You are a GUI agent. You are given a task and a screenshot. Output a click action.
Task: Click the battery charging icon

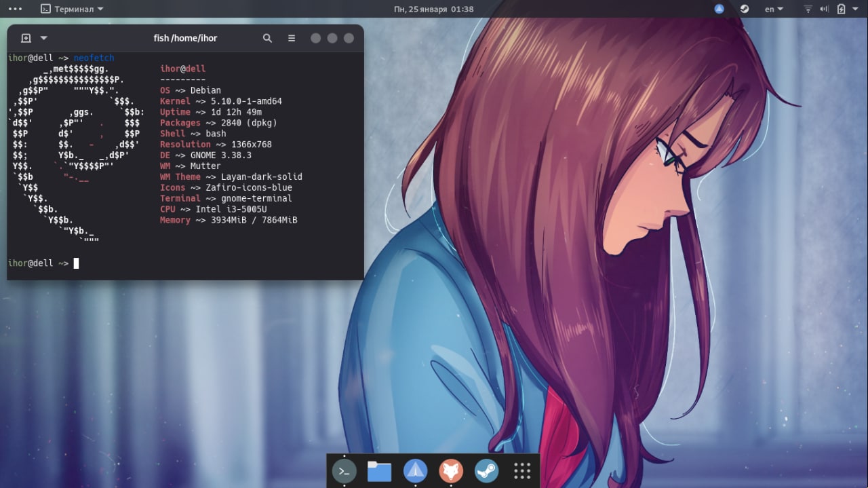pyautogui.click(x=842, y=9)
